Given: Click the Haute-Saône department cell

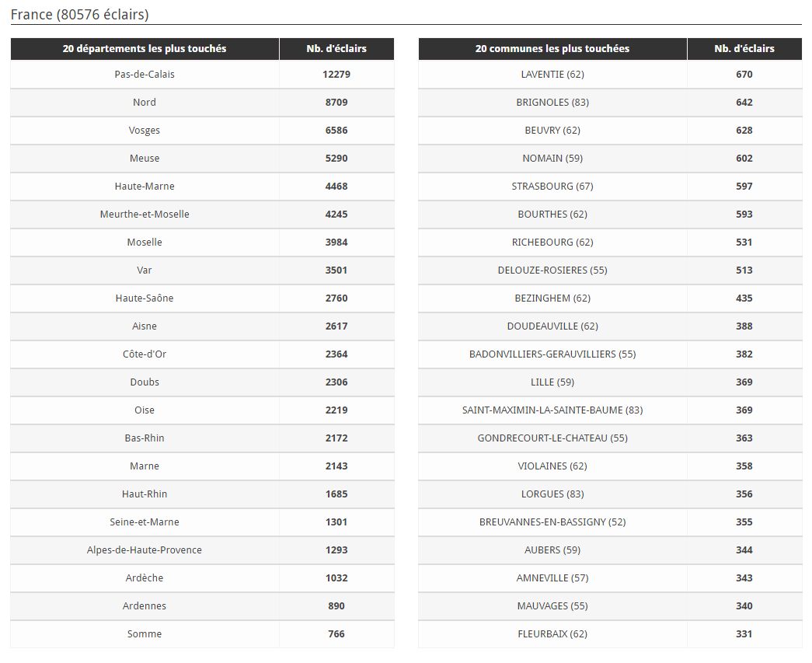Looking at the screenshot, I should [x=145, y=298].
